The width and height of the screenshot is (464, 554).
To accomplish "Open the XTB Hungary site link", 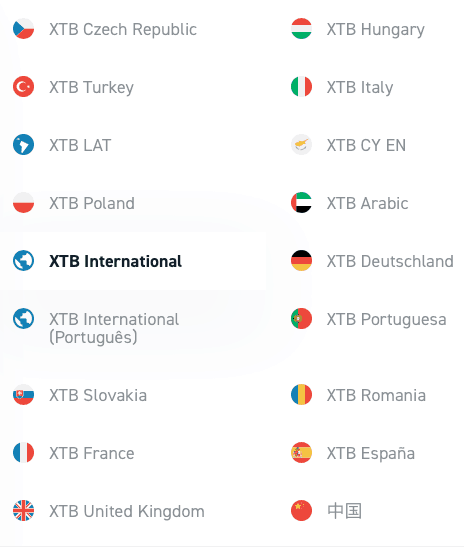I will point(375,29).
